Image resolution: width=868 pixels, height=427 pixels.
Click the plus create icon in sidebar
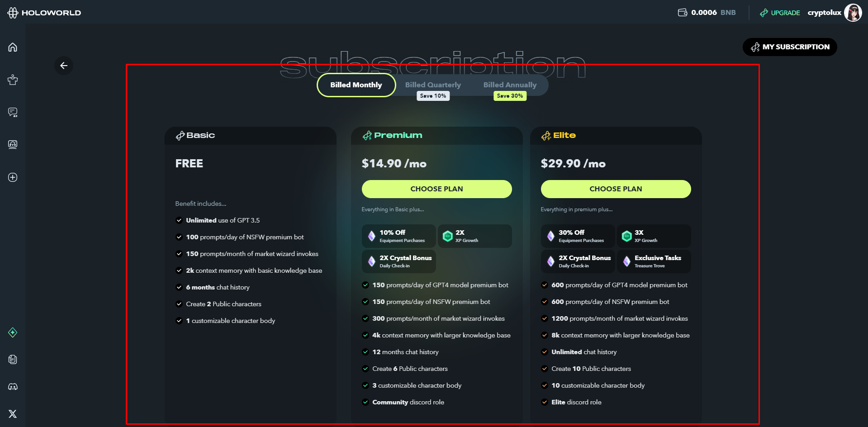[x=13, y=177]
